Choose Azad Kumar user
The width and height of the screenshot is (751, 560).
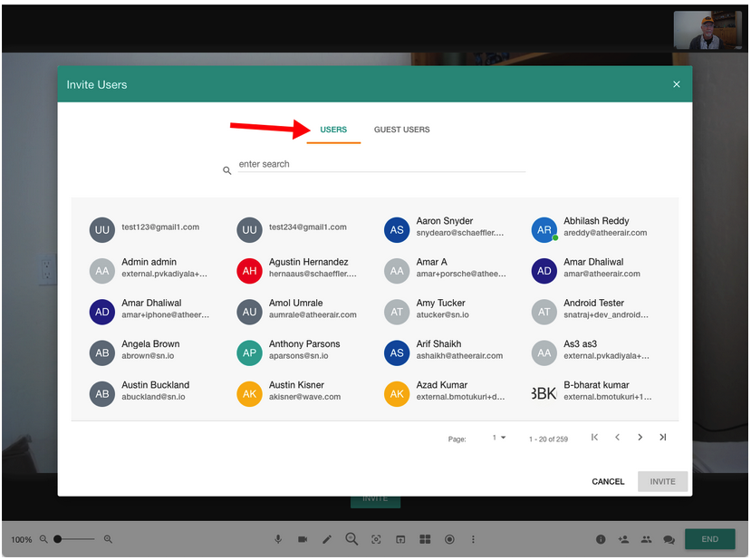(x=445, y=394)
